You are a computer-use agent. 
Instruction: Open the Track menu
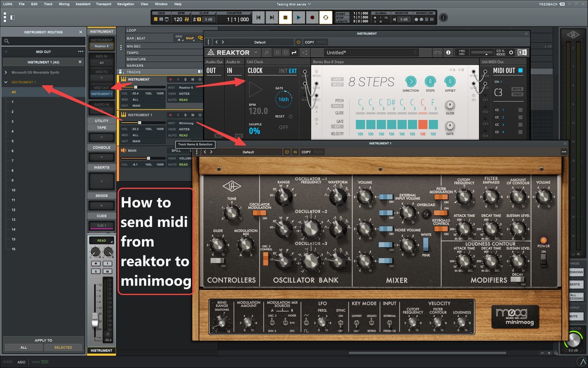[48, 4]
